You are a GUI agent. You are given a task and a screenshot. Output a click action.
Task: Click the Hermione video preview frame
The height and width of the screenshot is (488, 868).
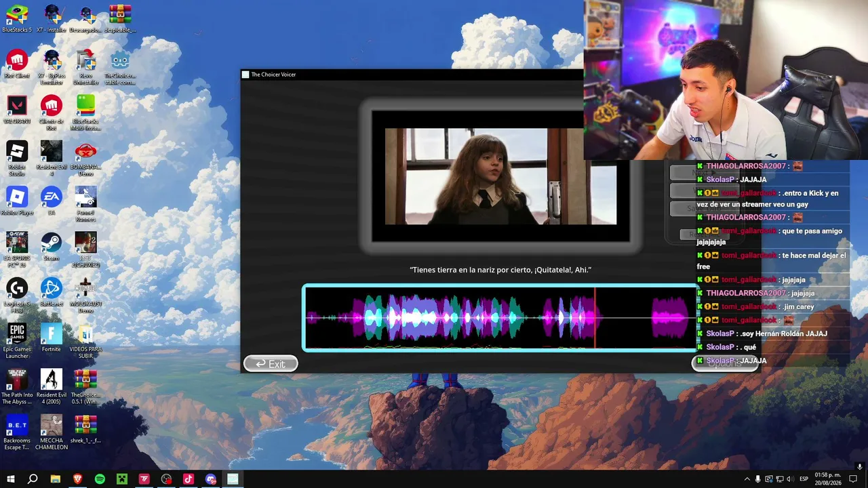coord(500,176)
